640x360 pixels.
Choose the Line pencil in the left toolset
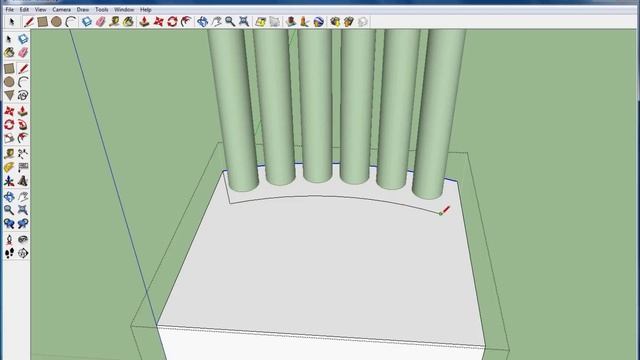[23, 69]
